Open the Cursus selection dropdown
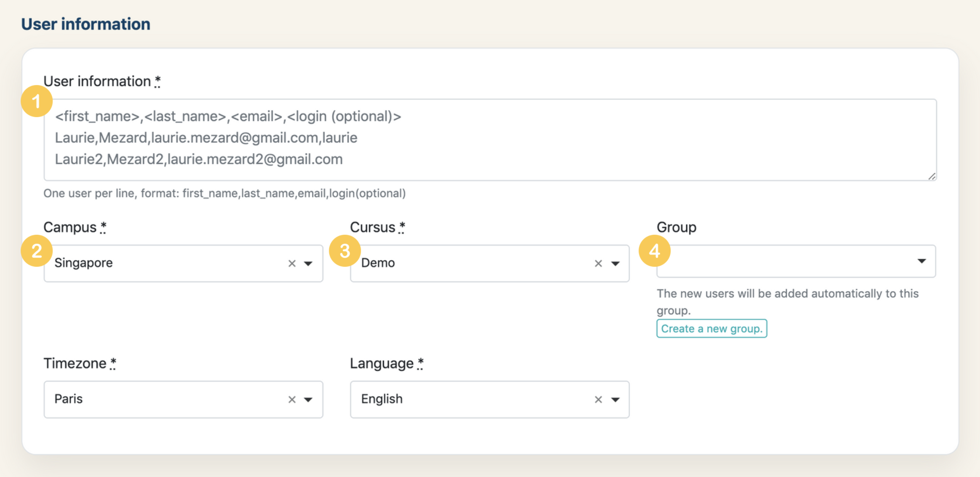The height and width of the screenshot is (477, 980). pyautogui.click(x=615, y=262)
